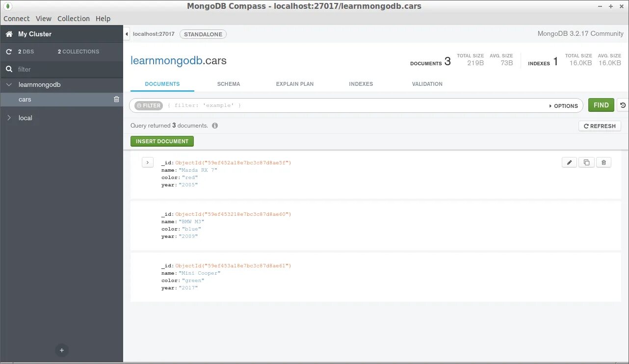
Task: Click the INSERT DOCUMENT button
Action: click(x=162, y=141)
